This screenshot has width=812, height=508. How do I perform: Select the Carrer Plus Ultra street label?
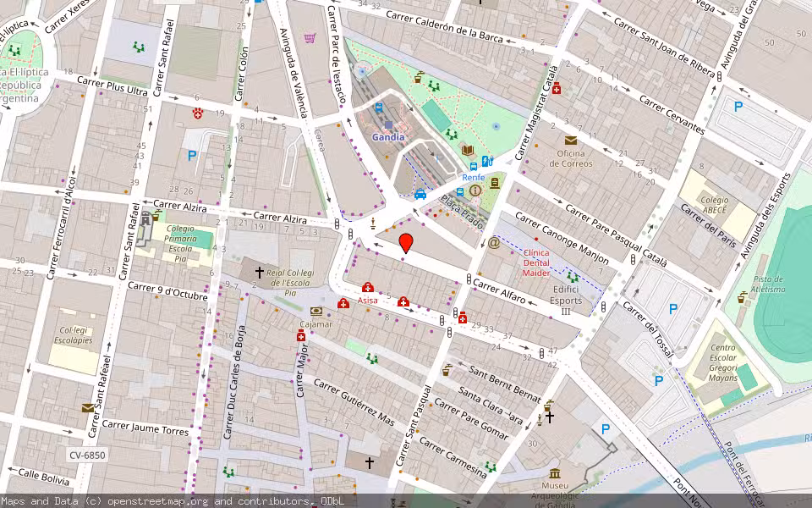coord(112,86)
